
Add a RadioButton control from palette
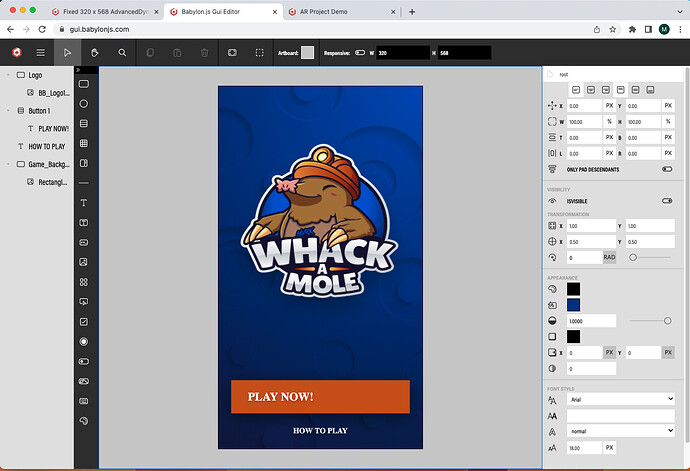pos(84,342)
